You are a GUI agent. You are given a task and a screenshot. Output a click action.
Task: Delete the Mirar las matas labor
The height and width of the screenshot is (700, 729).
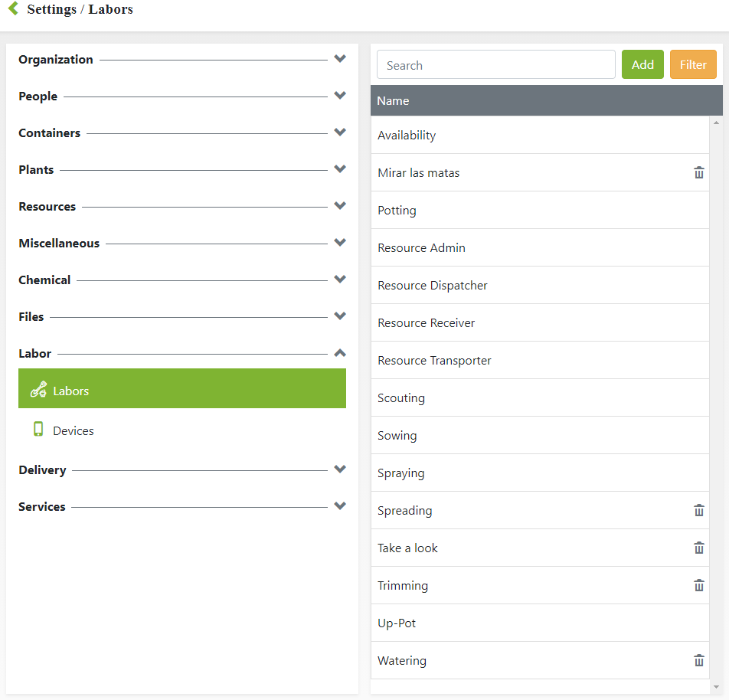[698, 173]
